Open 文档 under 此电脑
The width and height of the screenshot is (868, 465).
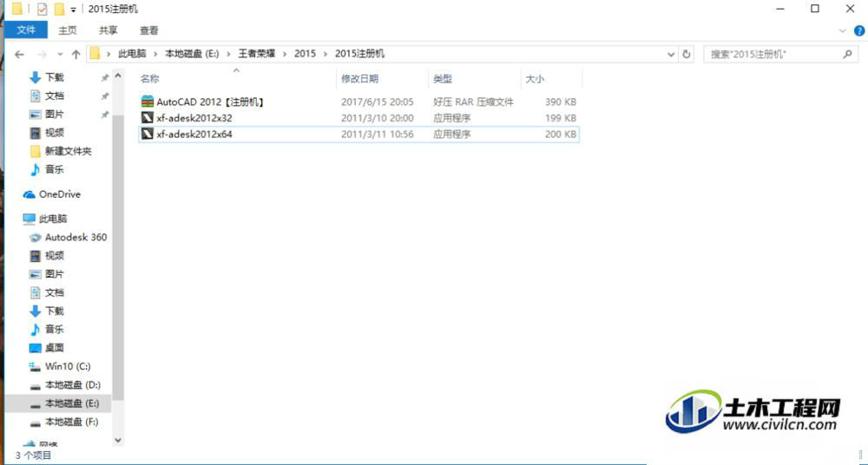(54, 292)
